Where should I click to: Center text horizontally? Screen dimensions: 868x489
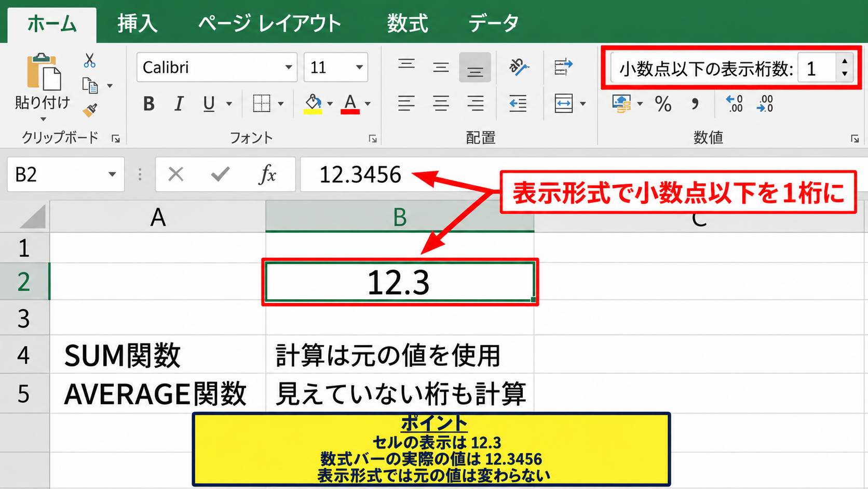(441, 103)
